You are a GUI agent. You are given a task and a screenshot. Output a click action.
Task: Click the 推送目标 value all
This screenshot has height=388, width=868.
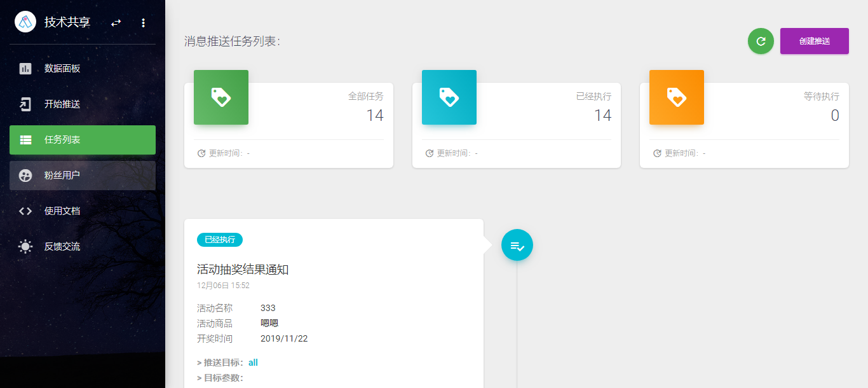253,363
